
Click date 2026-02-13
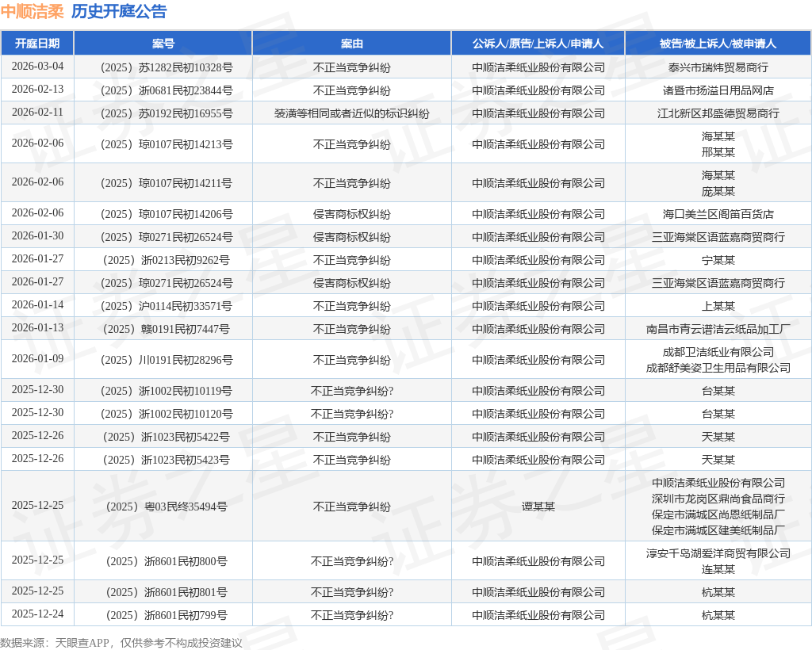point(37,89)
